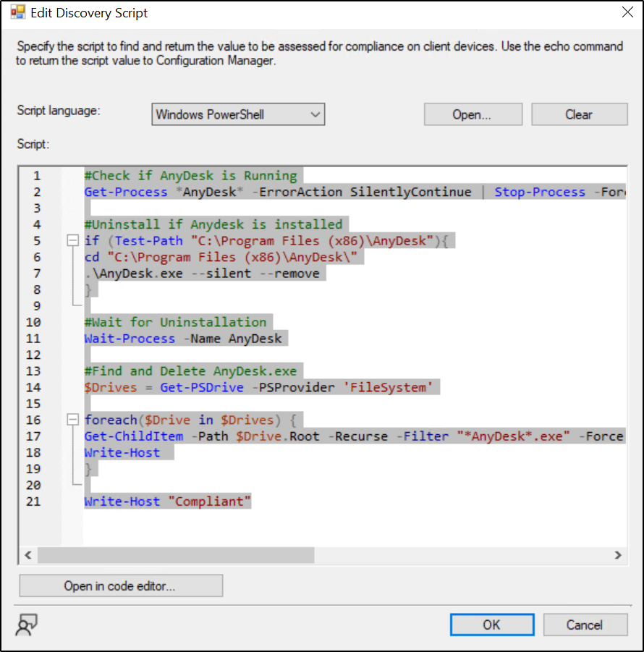The image size is (644, 652).
Task: Click the Get-Process line 2 code
Action: (355, 192)
